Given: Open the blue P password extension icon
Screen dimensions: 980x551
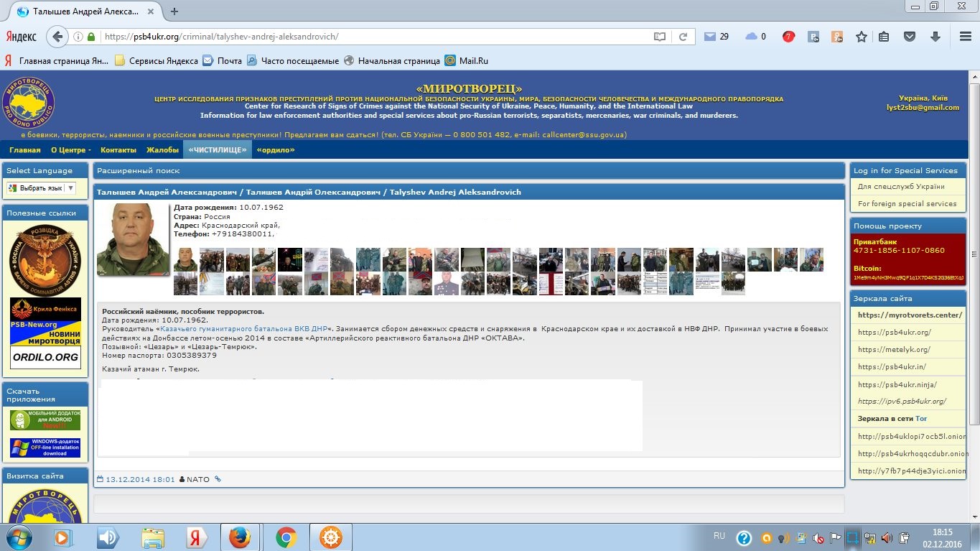Looking at the screenshot, I should (x=813, y=37).
